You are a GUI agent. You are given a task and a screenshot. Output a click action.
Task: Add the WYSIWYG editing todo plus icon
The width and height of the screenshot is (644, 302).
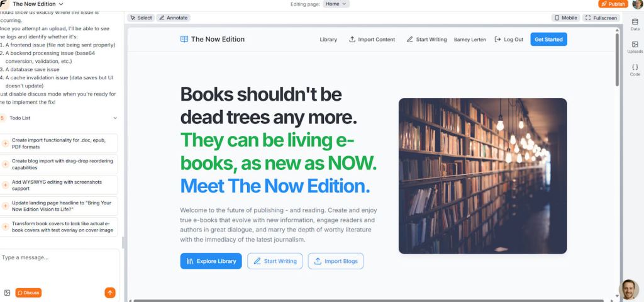pyautogui.click(x=5, y=186)
